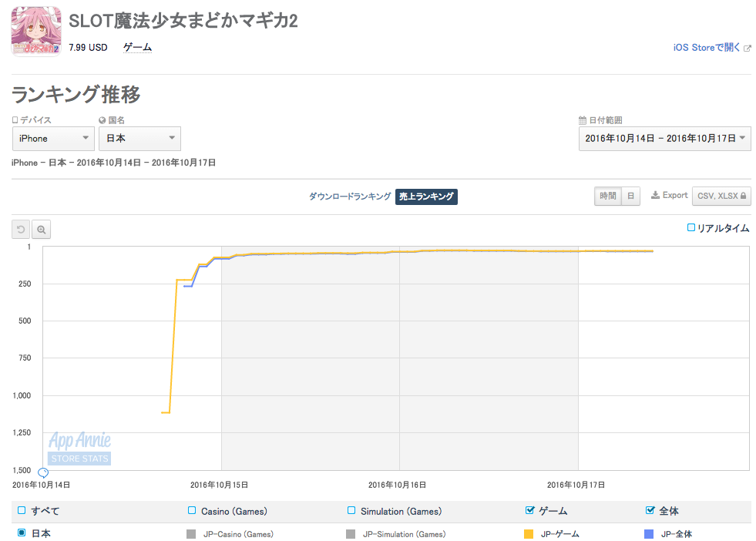Select the 売上ランキング tab

point(426,197)
